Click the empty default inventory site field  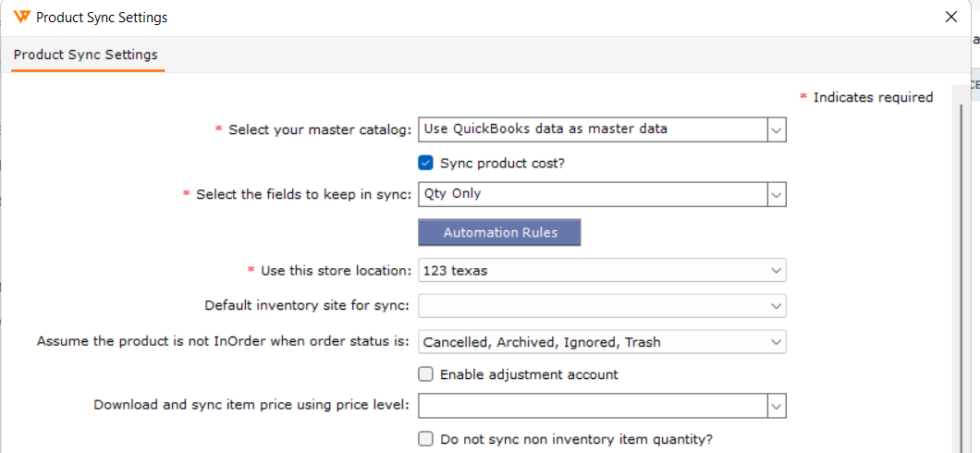[x=592, y=306]
